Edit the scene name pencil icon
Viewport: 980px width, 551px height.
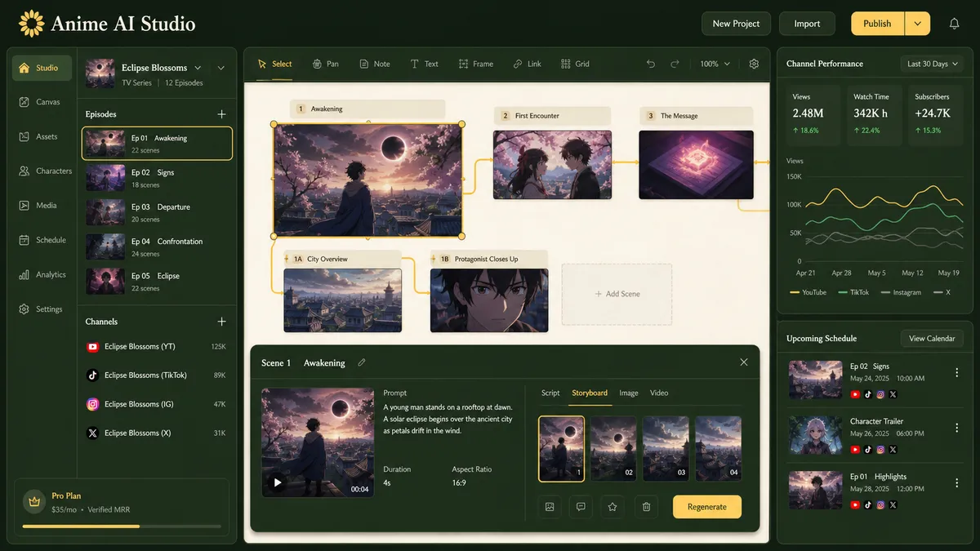pos(362,362)
